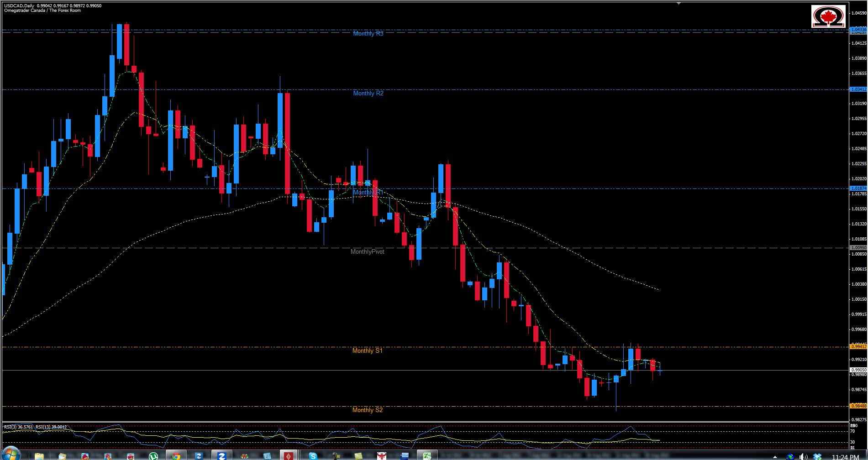Click the Monthly Pivot line label
The width and height of the screenshot is (868, 460).
pyautogui.click(x=368, y=251)
